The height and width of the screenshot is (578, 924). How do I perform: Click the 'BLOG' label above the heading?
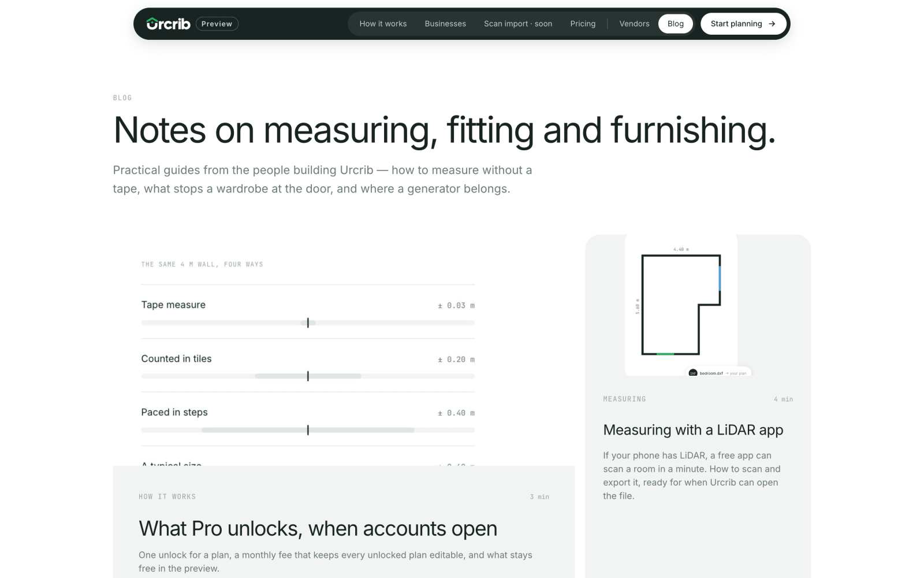(122, 98)
